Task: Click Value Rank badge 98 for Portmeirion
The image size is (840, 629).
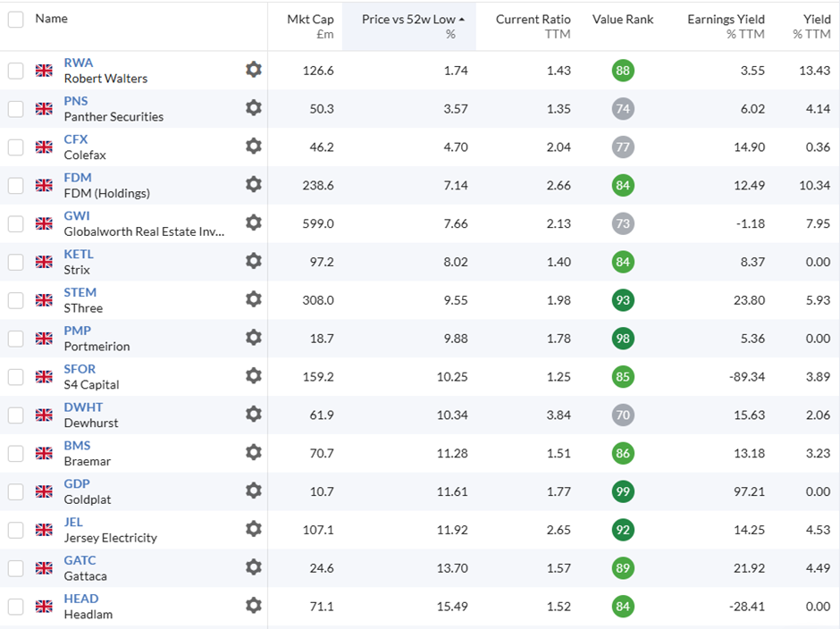Action: [623, 338]
